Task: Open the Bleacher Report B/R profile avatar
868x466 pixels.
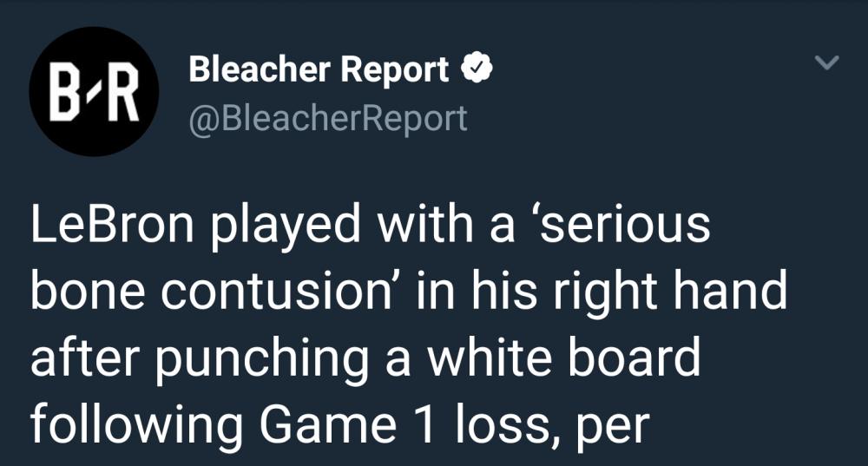Action: (94, 92)
